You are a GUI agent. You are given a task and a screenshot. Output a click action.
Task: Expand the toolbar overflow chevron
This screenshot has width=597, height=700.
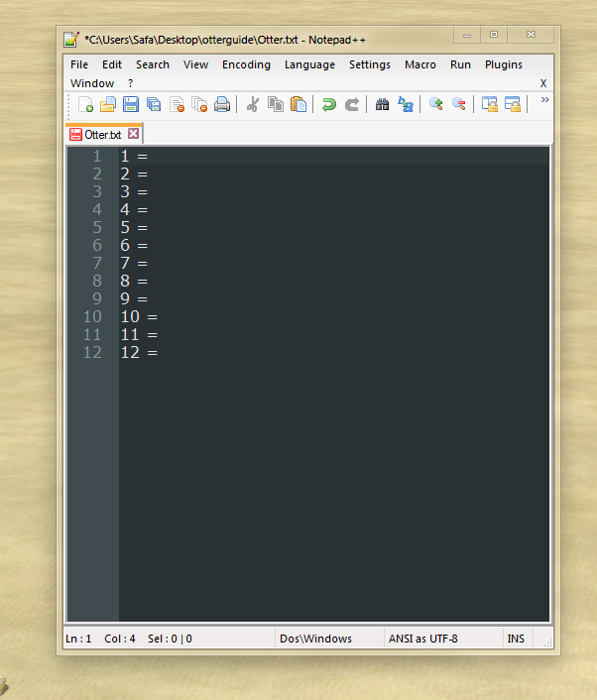pos(544,99)
